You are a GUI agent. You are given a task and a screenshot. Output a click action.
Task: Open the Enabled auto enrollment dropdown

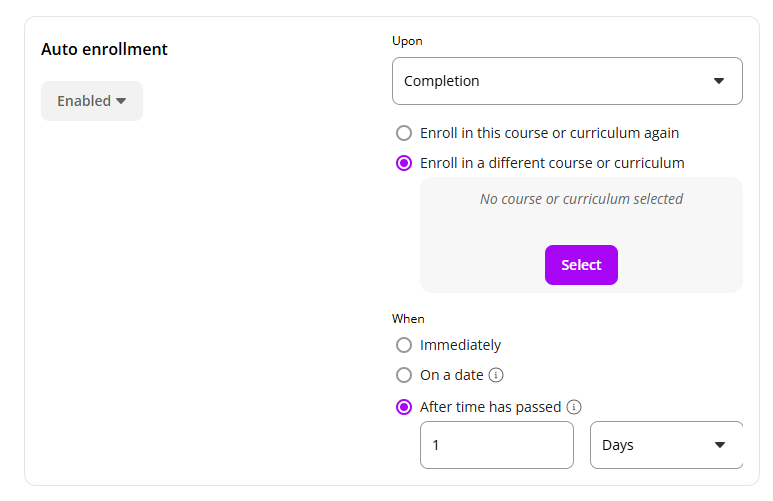[x=91, y=101]
